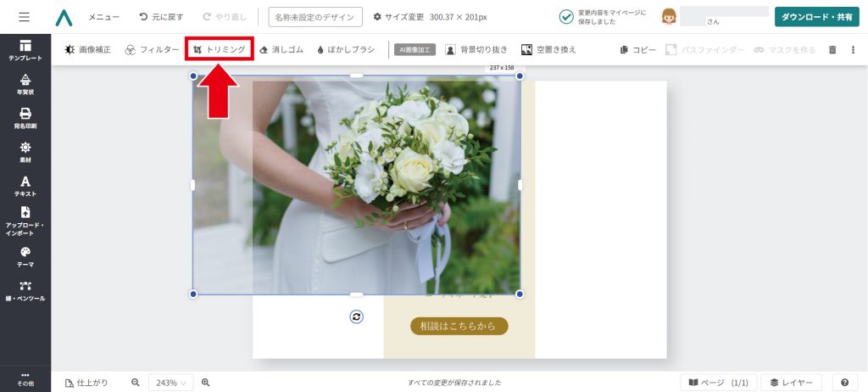Expand the 243% zoom level dropdown

coord(171,383)
